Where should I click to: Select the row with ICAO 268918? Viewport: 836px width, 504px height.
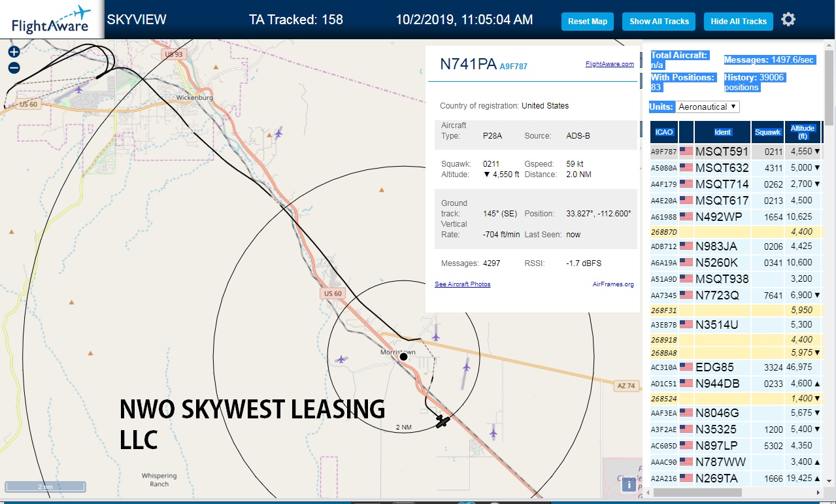735,339
